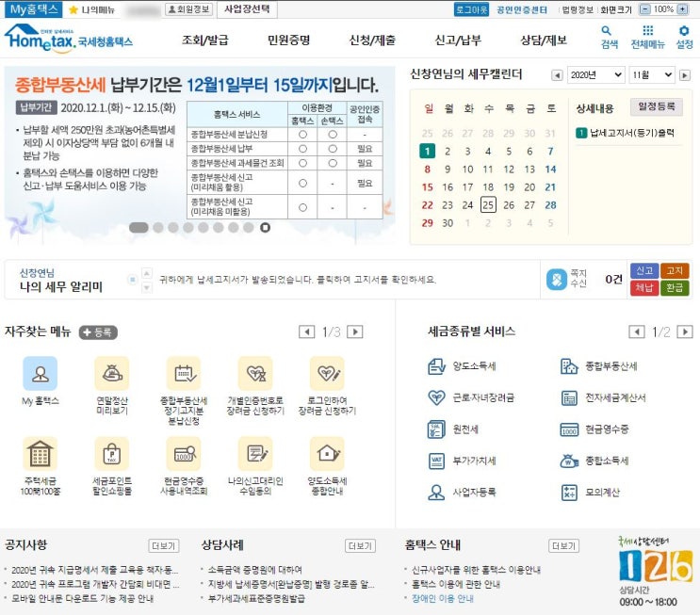Screen dimensions: 700x615
Task: Select calendar date 25
Action: pos(488,205)
